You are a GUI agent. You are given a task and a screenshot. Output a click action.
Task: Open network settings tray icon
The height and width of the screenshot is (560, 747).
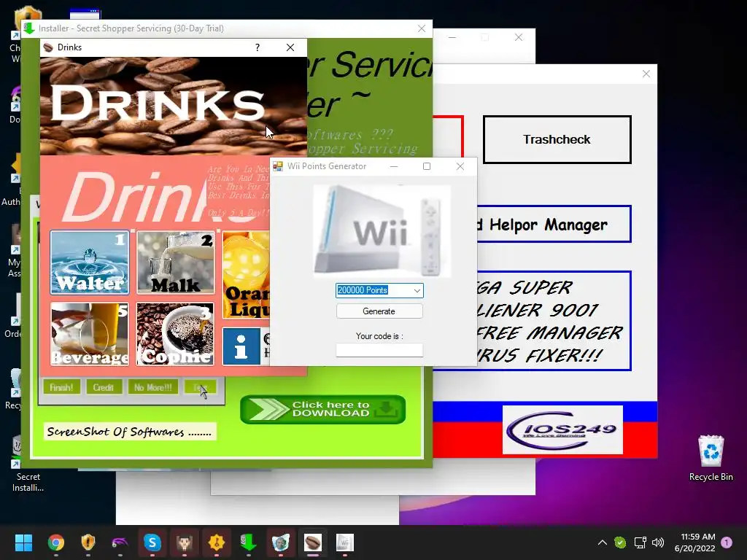[x=640, y=542]
